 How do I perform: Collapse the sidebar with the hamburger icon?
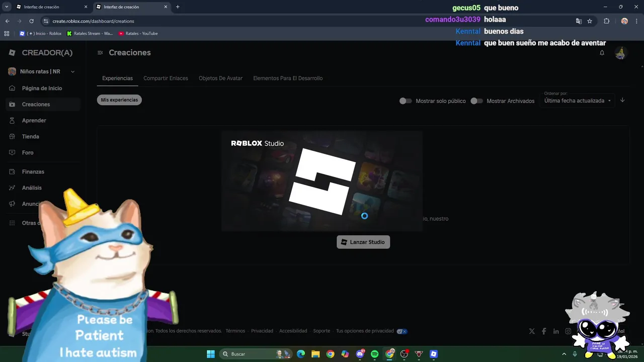100,53
